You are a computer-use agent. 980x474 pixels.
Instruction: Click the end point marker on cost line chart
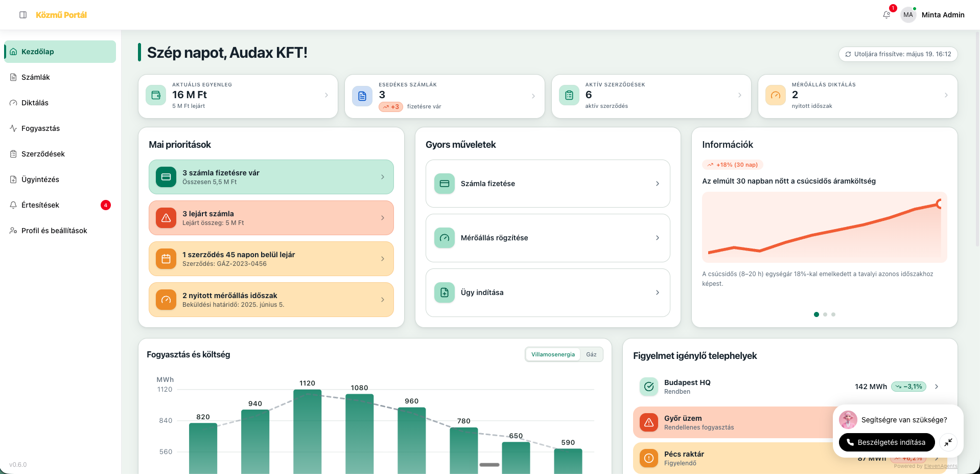(x=940, y=204)
